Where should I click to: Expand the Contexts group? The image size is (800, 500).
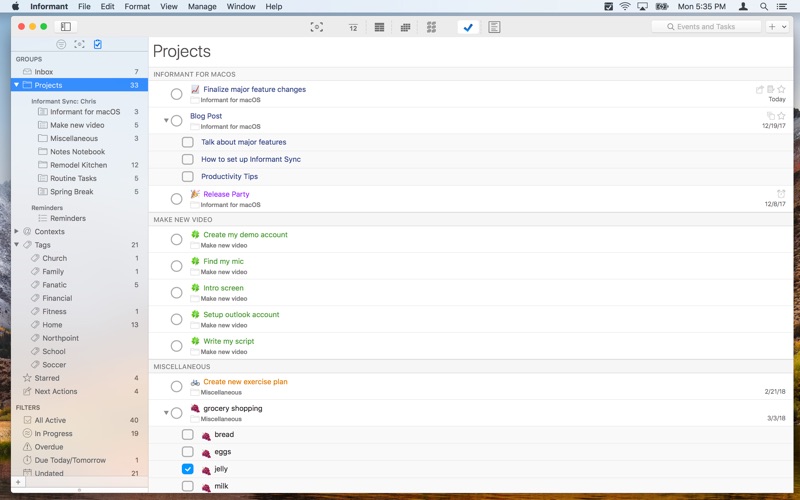click(17, 232)
